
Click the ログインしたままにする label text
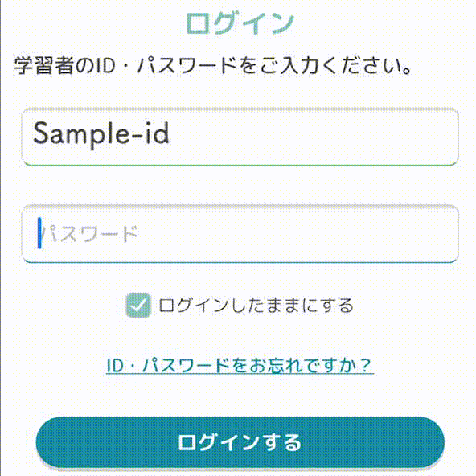(256, 306)
